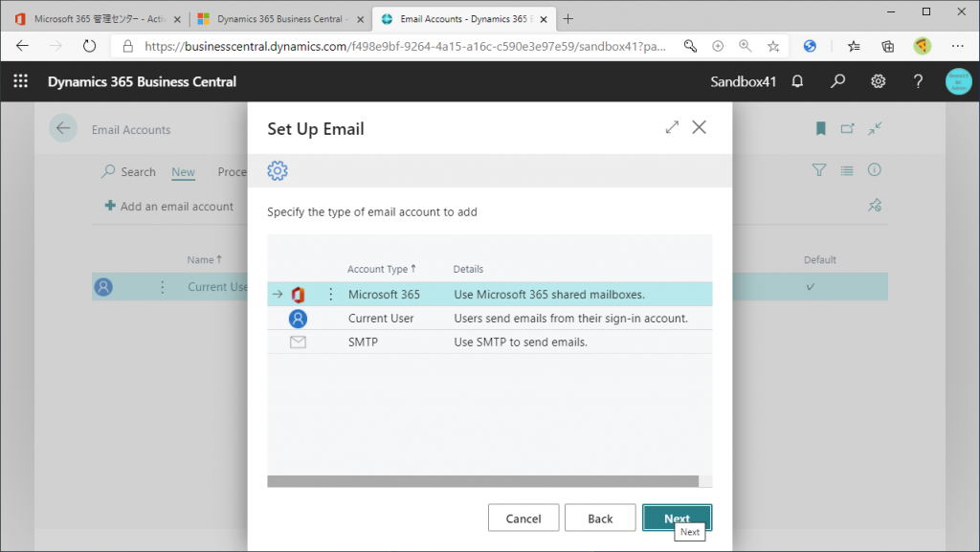980x552 pixels.
Task: Click the Default checkmark in Current User row
Action: point(810,287)
